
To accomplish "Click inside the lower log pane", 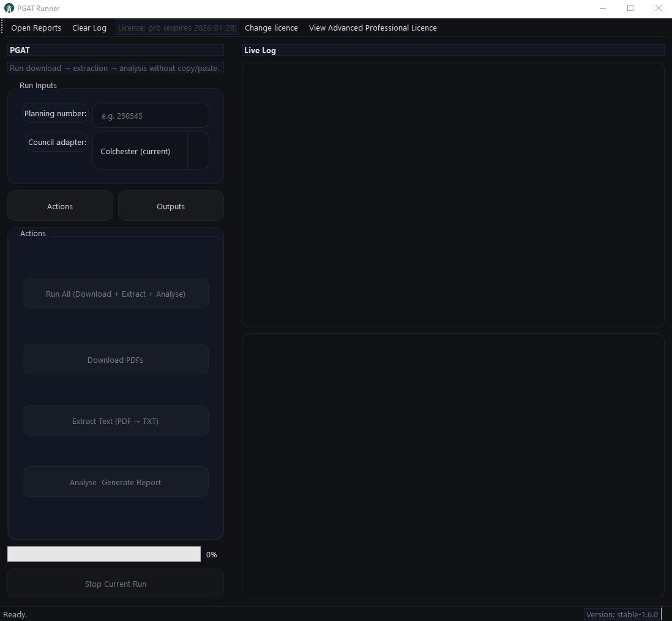I will point(453,466).
